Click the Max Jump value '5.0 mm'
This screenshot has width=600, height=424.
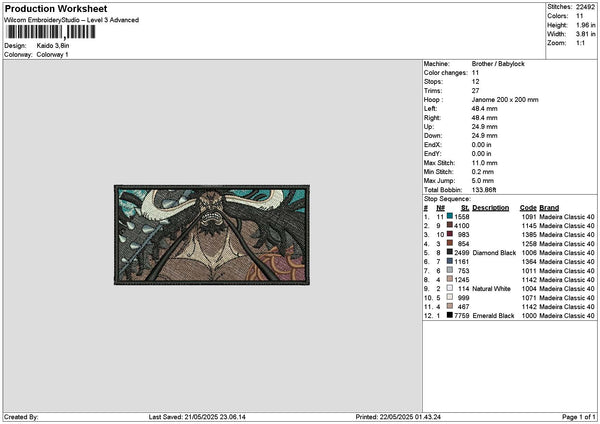click(x=483, y=181)
